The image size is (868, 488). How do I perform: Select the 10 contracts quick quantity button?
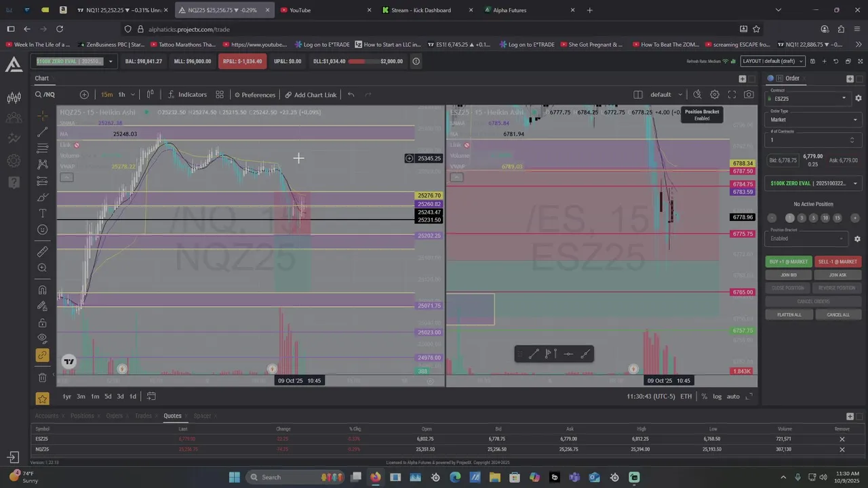[x=825, y=218]
